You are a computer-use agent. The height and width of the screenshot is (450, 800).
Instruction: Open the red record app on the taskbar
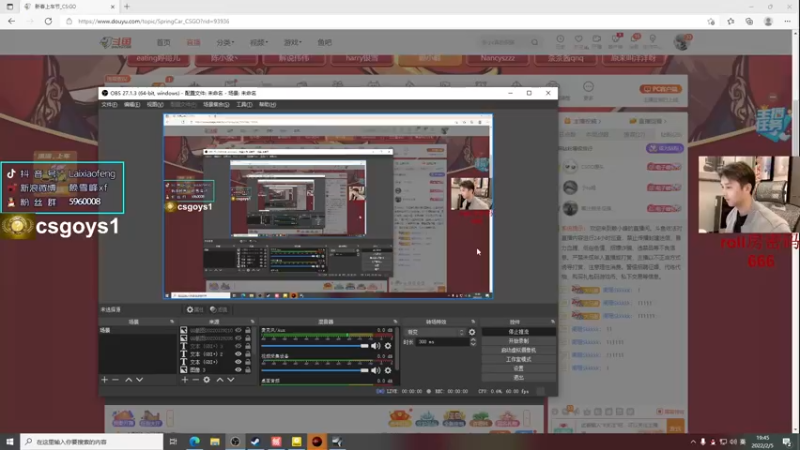point(317,441)
